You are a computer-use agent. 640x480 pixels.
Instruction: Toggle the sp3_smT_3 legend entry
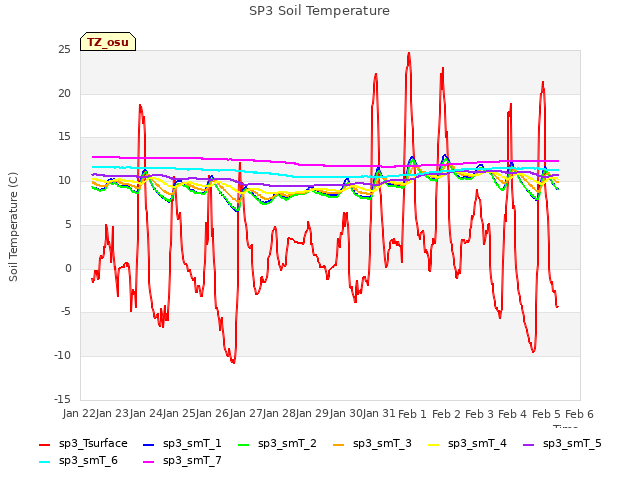tap(372, 444)
